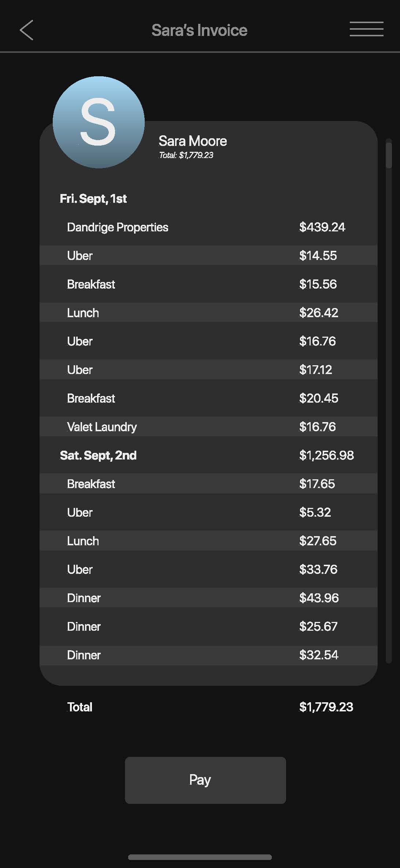Select the Valet Laundry row
The image size is (400, 868).
(208, 426)
